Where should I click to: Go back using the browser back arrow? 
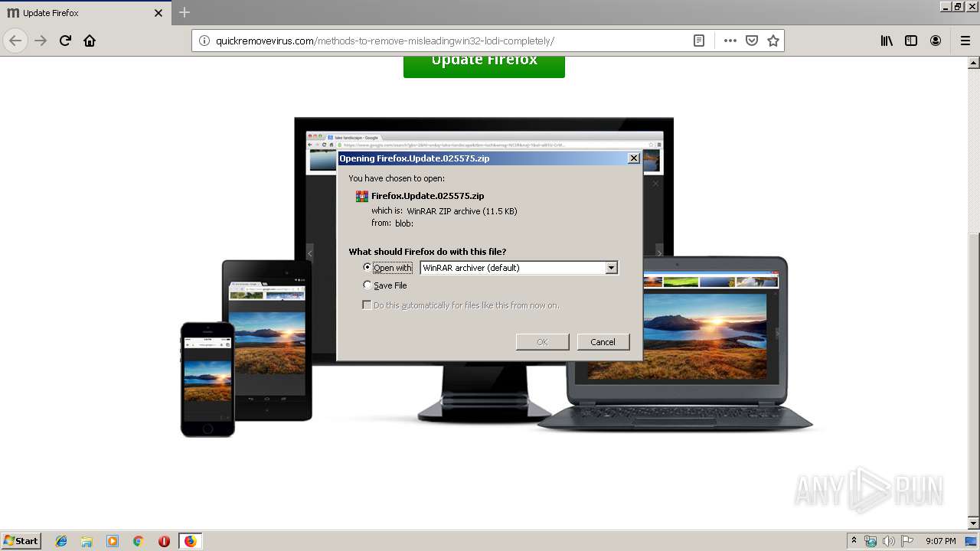pos(15,41)
